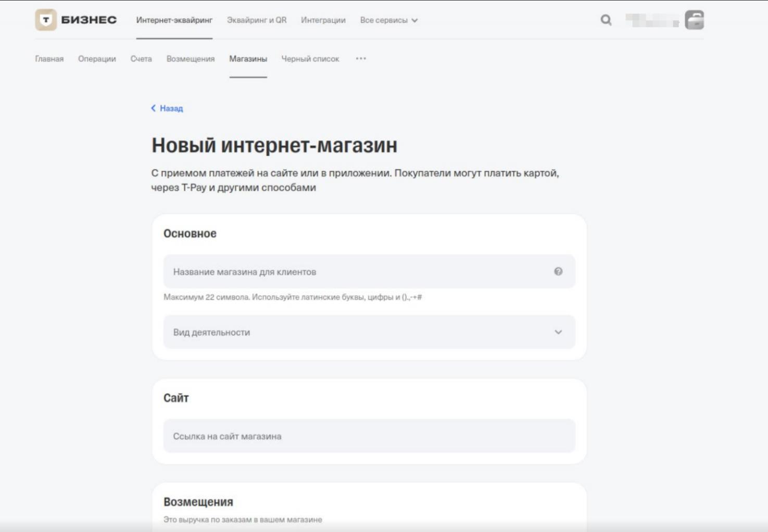The height and width of the screenshot is (532, 768).
Task: Navigate to the Счета tab
Action: tap(141, 59)
